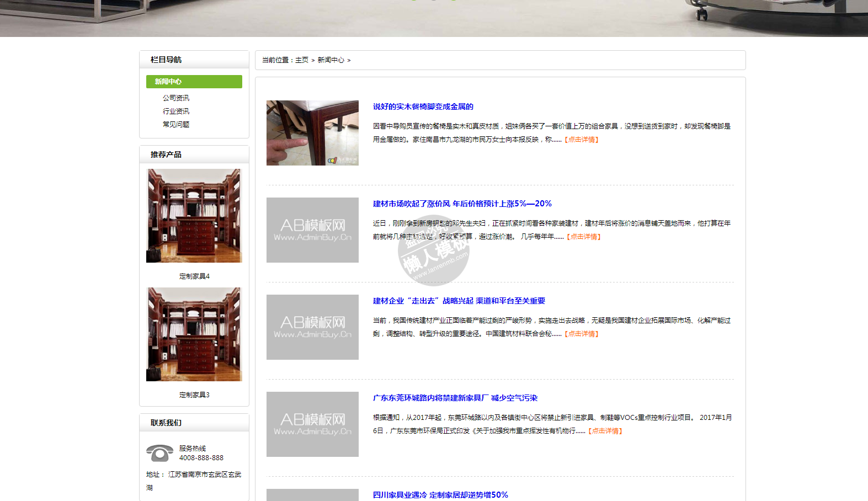Click the 定制家具4 product caption
The height and width of the screenshot is (501, 868).
tap(194, 276)
